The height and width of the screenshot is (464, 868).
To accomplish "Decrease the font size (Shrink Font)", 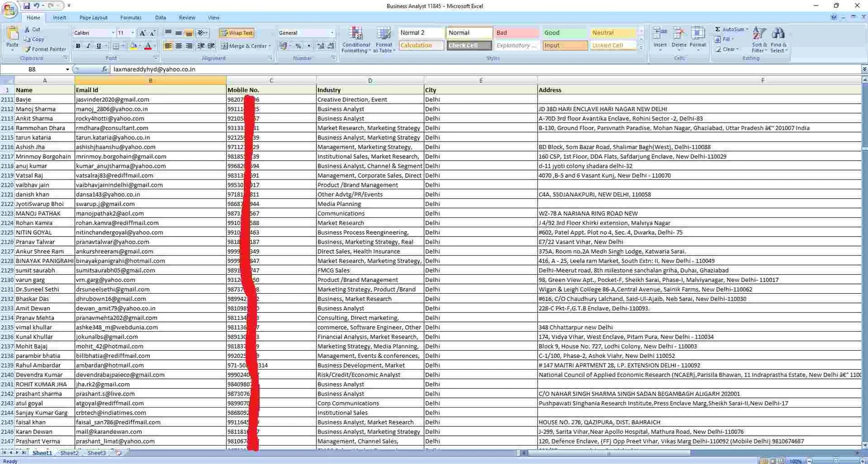I will 152,33.
